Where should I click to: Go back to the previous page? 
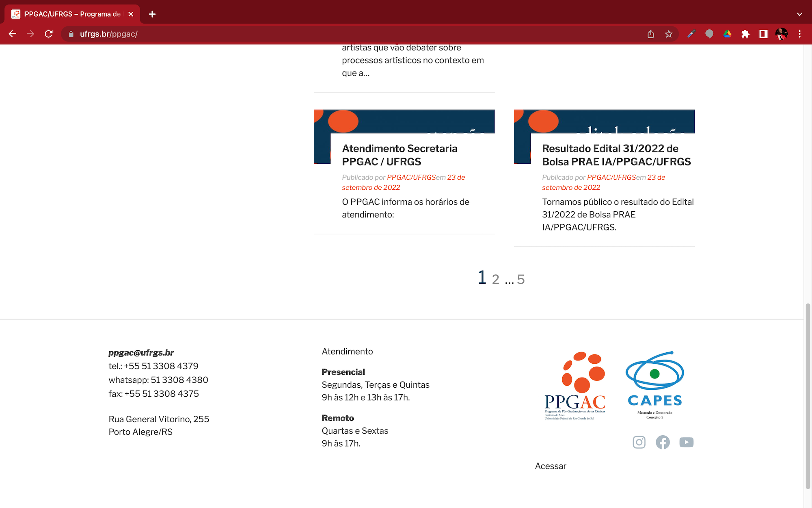click(x=13, y=34)
